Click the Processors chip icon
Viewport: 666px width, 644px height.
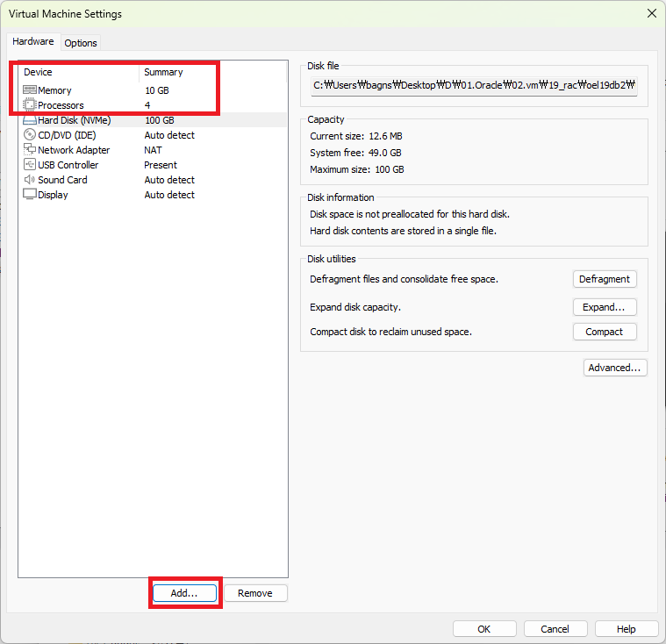point(29,104)
